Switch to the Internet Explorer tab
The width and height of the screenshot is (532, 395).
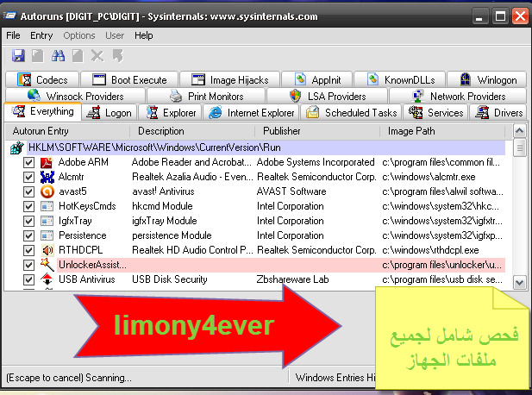click(x=252, y=113)
